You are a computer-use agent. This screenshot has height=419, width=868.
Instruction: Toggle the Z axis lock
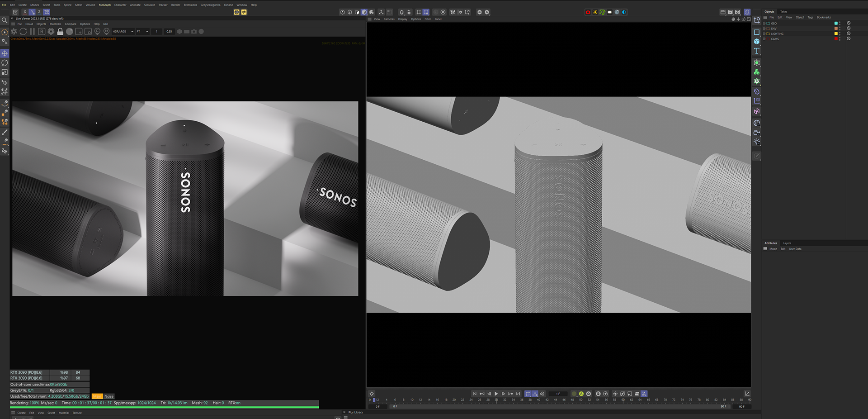(x=39, y=12)
